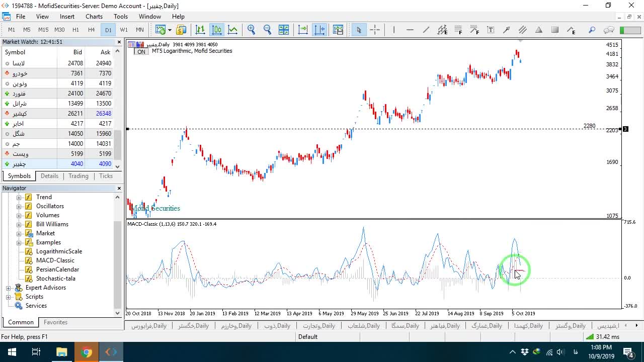
Task: Open chart templates icon
Action: point(338,30)
